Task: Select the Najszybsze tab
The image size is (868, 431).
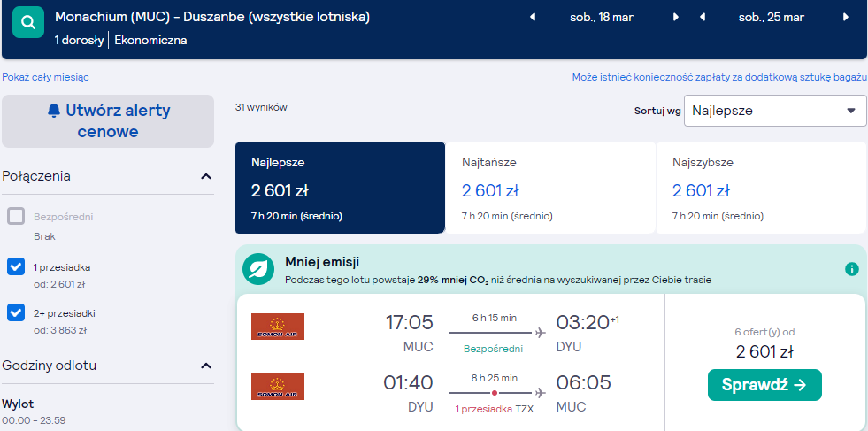Action: [761, 189]
